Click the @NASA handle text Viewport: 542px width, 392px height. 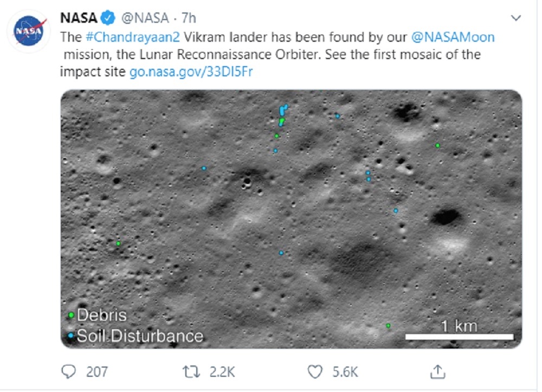(144, 18)
